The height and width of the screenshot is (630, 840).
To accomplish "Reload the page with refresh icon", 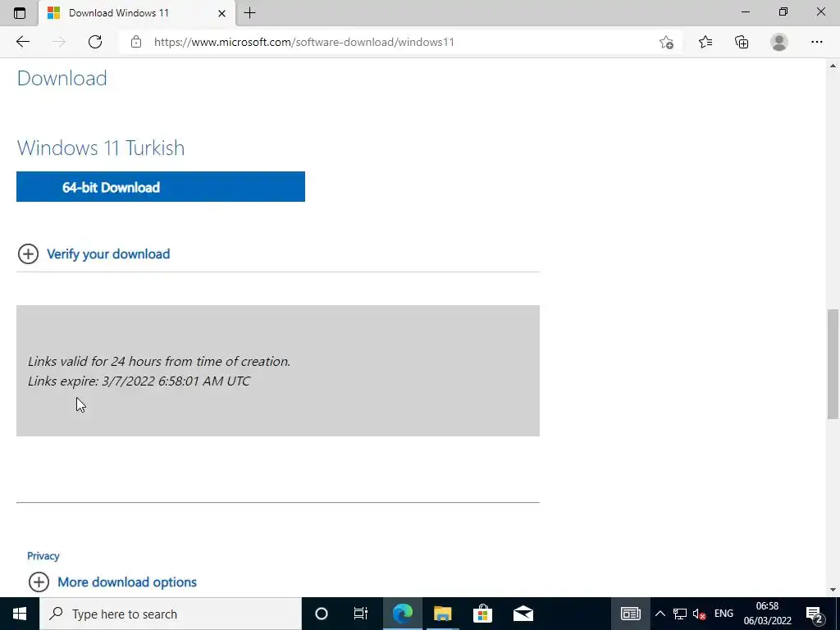I will click(95, 42).
